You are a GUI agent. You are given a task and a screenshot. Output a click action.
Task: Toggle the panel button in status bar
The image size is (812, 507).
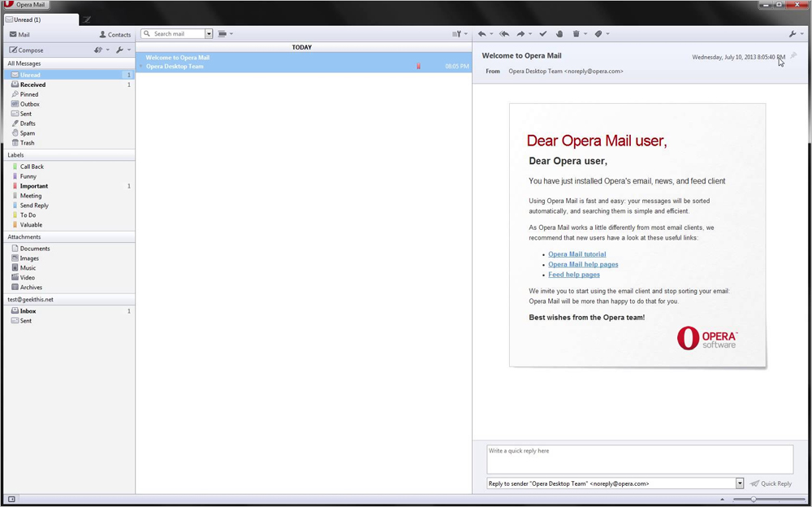click(x=11, y=499)
